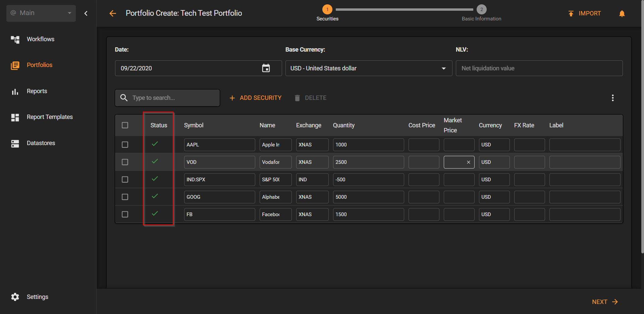The height and width of the screenshot is (314, 644).
Task: Go back with the orange arrow
Action: 113,13
